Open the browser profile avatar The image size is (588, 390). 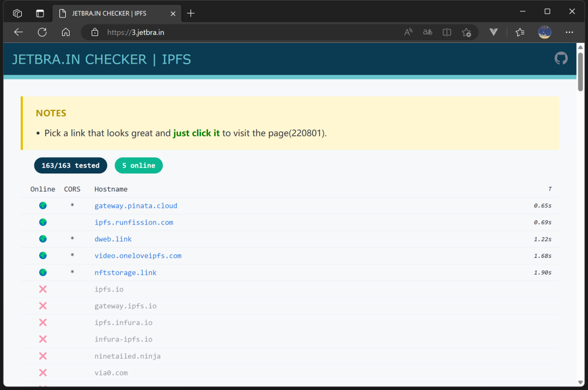pyautogui.click(x=544, y=32)
